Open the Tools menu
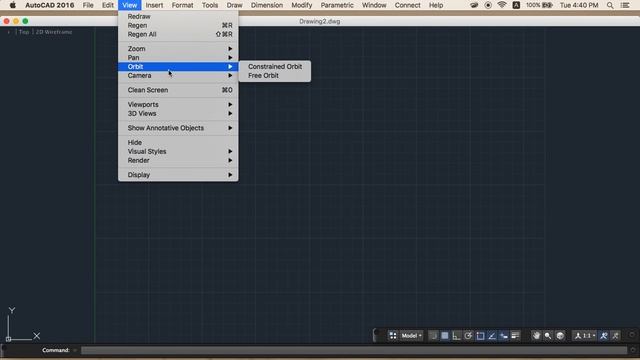The width and height of the screenshot is (640, 360). (x=210, y=5)
